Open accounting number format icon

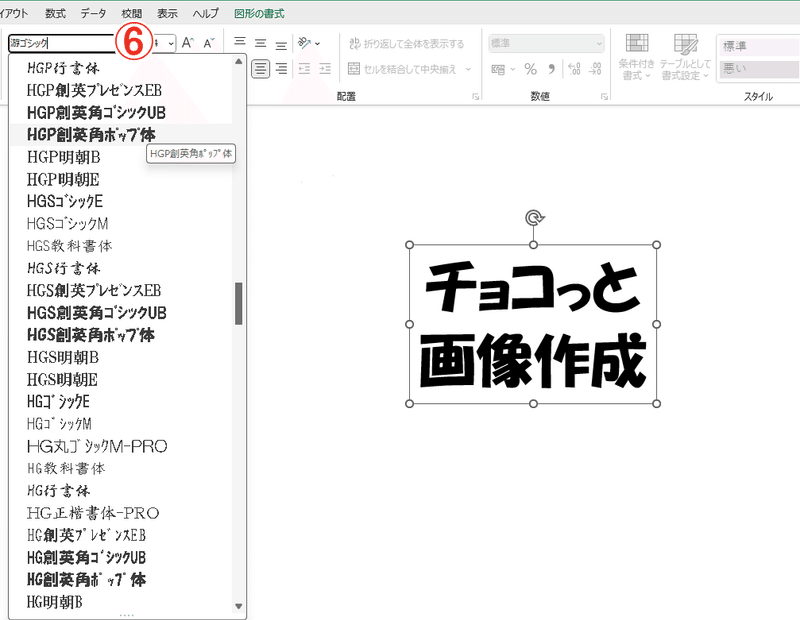click(x=498, y=69)
